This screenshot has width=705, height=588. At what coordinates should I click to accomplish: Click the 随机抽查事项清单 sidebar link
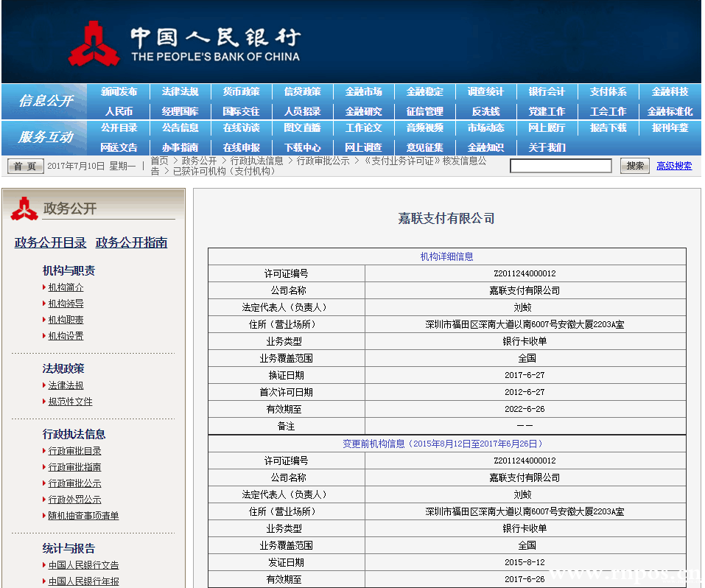[83, 516]
